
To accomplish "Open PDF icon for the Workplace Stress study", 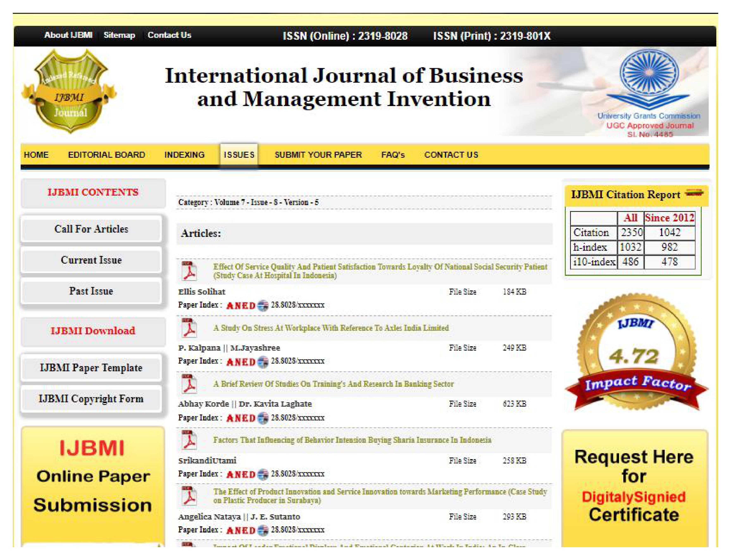I will (189, 328).
